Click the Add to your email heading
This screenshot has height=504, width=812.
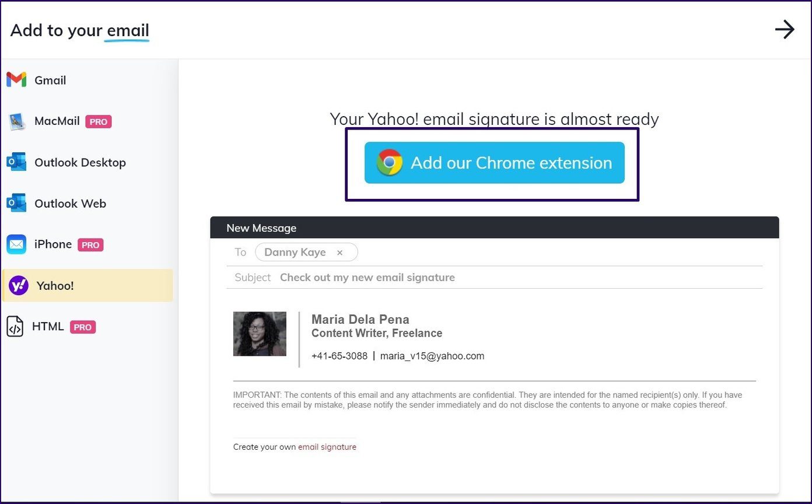[80, 30]
